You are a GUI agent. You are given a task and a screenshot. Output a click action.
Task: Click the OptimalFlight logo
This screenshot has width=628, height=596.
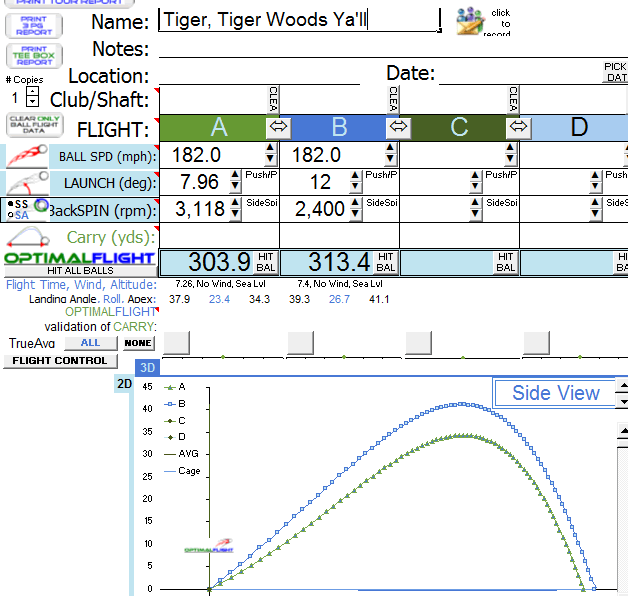coord(80,258)
